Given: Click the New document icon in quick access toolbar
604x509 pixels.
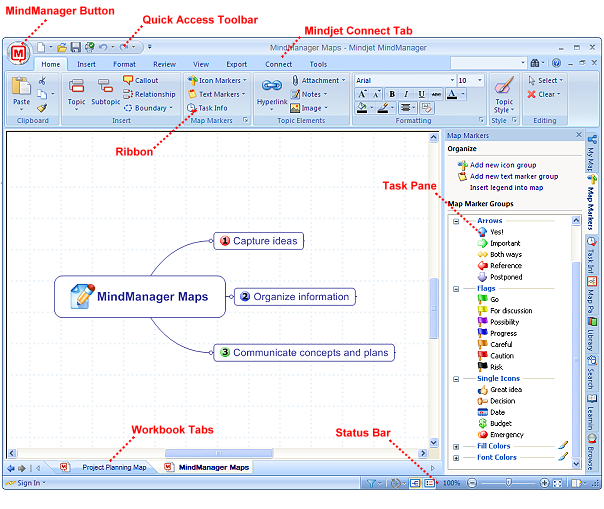Looking at the screenshot, I should click(40, 47).
